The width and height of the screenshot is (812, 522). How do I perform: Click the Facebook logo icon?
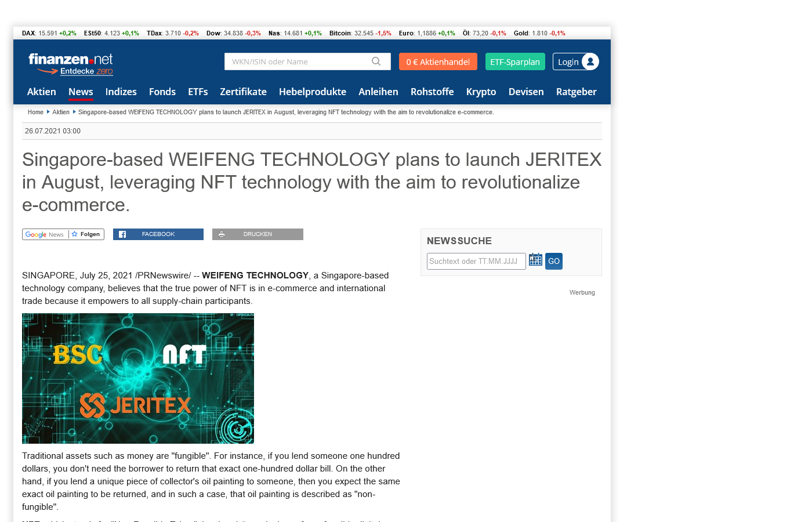pyautogui.click(x=122, y=234)
